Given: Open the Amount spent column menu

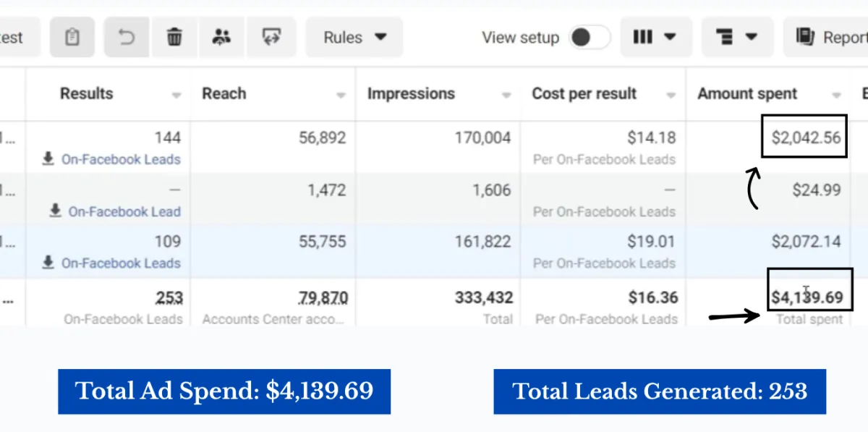Looking at the screenshot, I should coord(837,96).
